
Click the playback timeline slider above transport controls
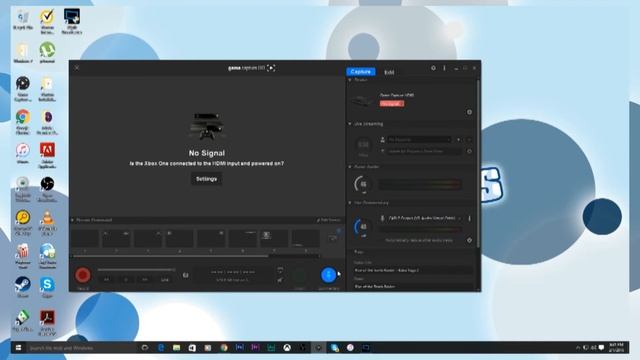pos(136,269)
